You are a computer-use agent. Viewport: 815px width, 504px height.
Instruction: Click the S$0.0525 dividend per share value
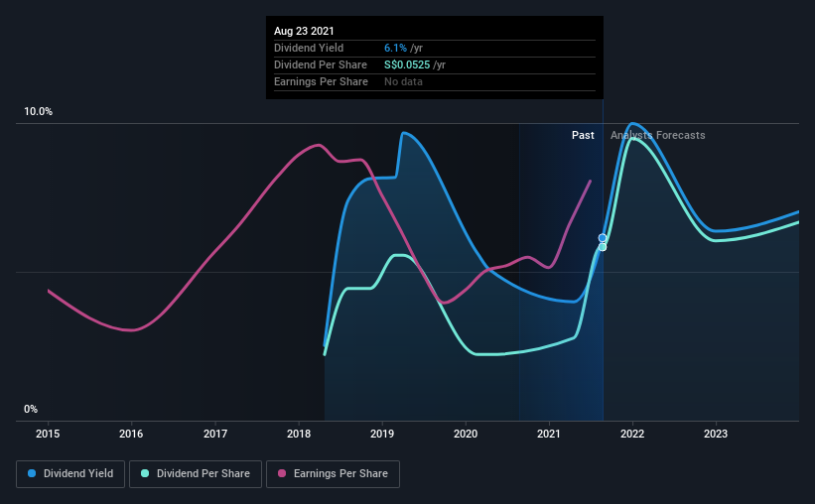pyautogui.click(x=407, y=64)
